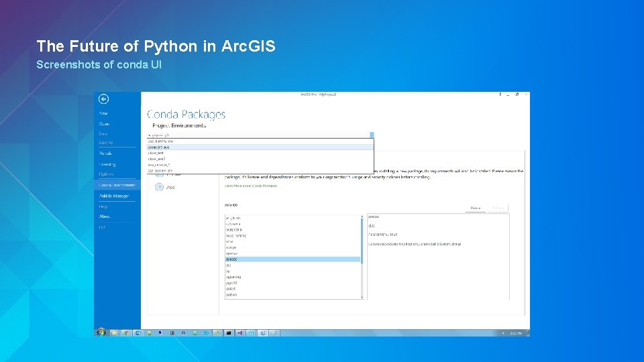Open Chrome from the taskbar

pos(127,333)
